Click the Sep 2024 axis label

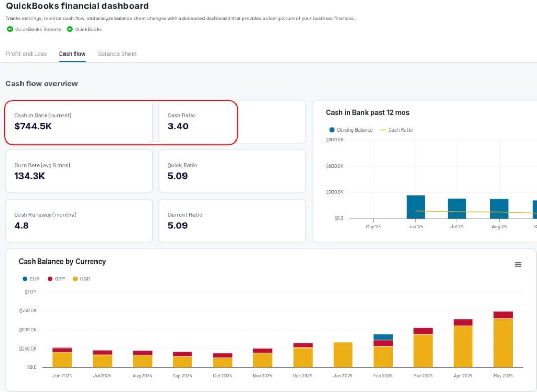(x=182, y=376)
